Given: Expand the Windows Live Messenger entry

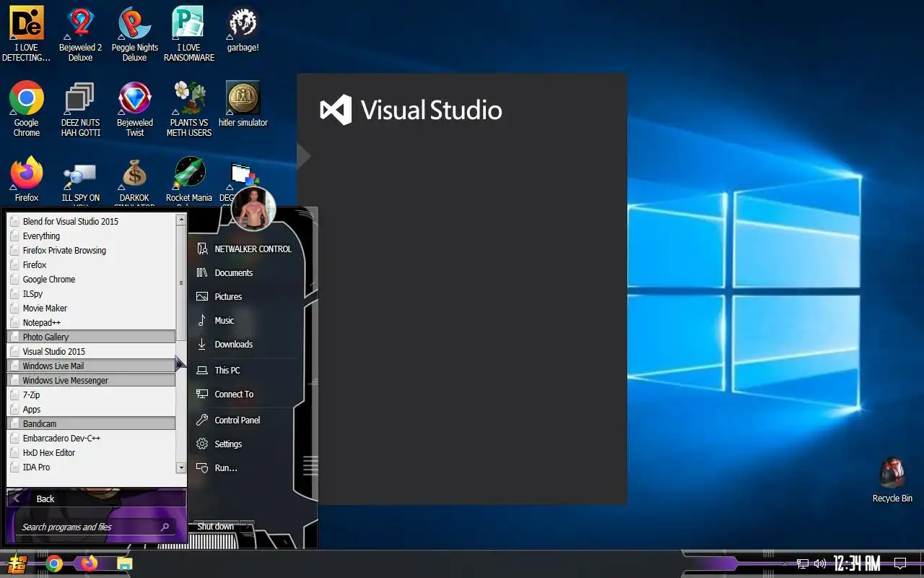Looking at the screenshot, I should tap(91, 380).
